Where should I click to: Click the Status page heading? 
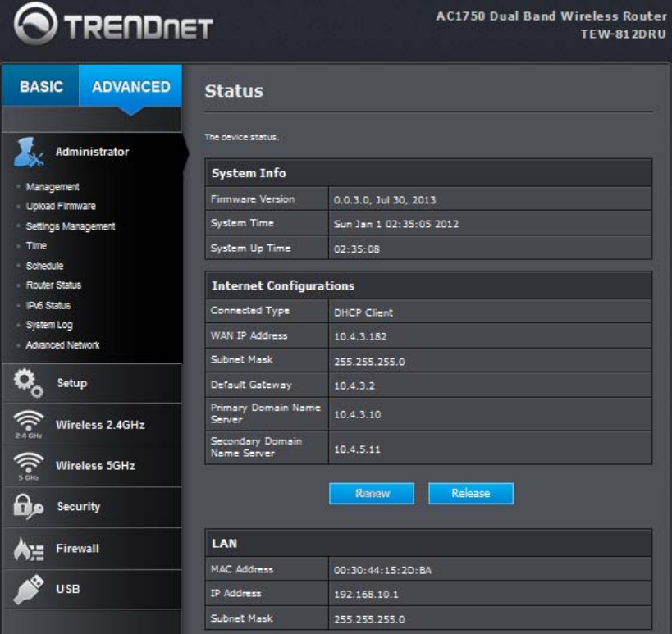tap(234, 91)
